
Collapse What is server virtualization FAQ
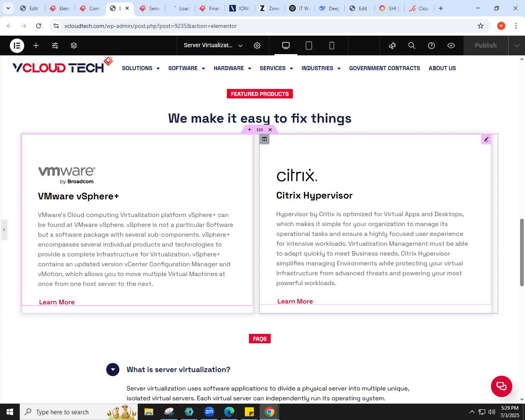click(113, 370)
